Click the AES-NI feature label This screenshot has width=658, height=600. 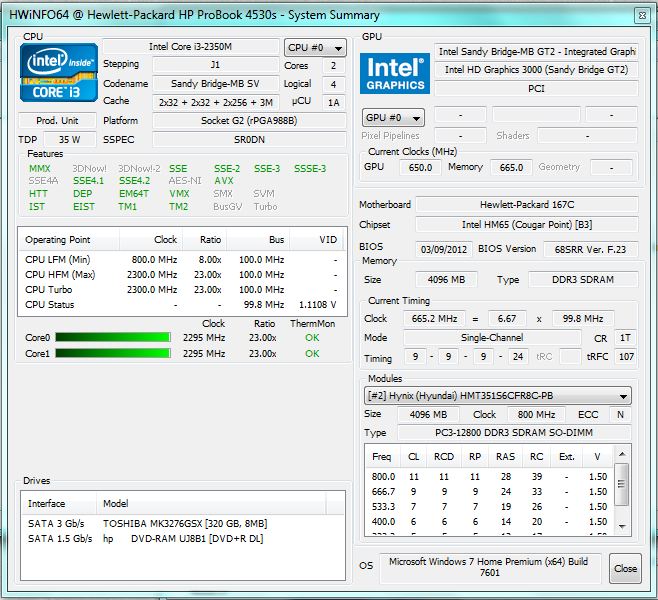click(x=185, y=181)
